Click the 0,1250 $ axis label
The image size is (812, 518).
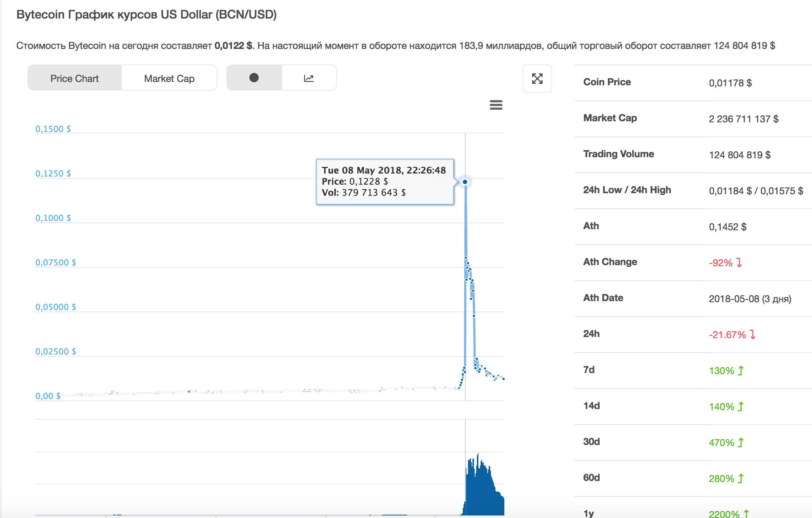tap(53, 174)
